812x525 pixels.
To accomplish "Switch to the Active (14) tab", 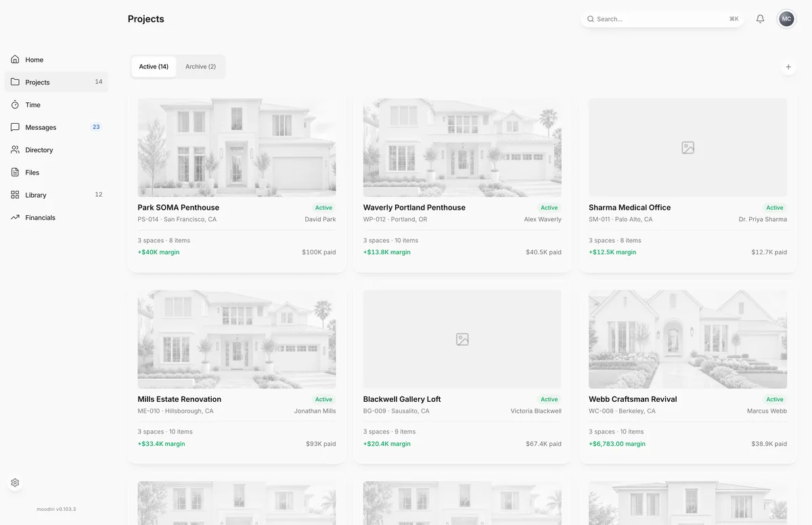I will [154, 66].
